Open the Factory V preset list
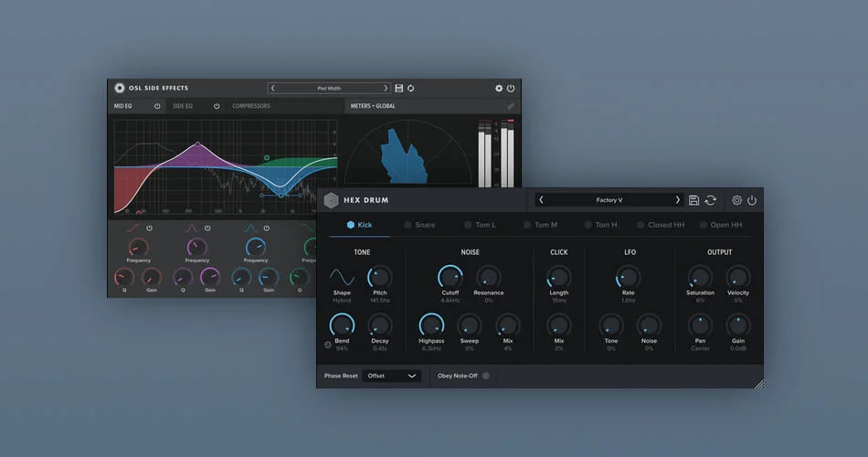 pos(609,200)
